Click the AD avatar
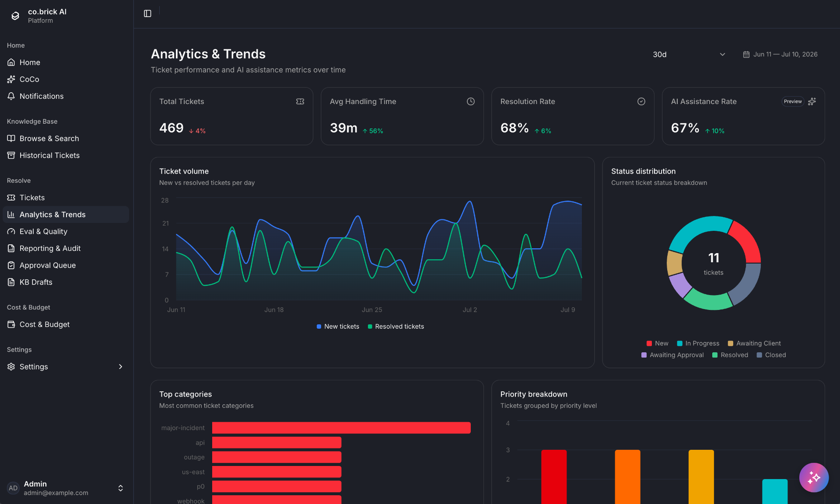Viewport: 840px width, 504px height. (13, 488)
